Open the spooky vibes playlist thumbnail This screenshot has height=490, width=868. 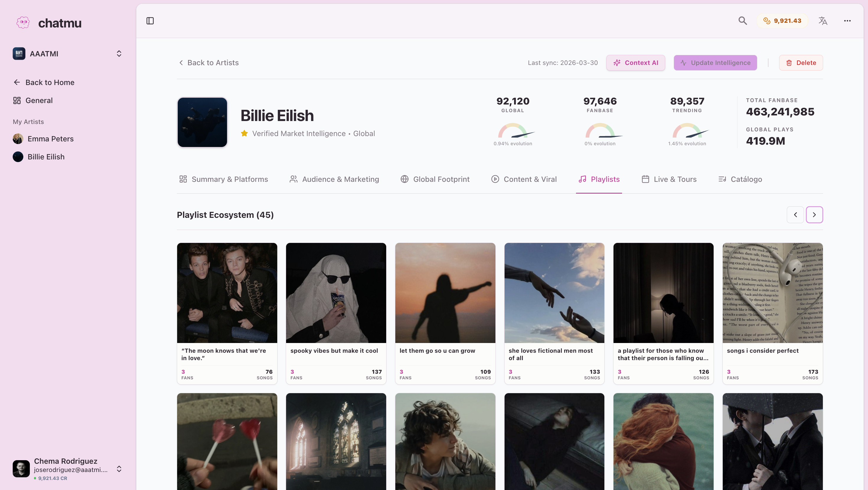tap(336, 293)
